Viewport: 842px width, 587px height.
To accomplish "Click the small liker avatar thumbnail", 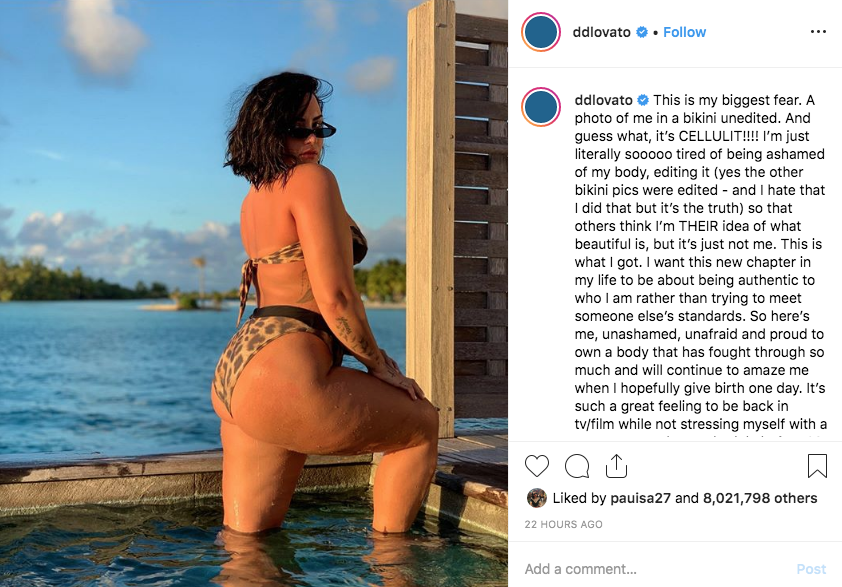I will pos(536,498).
